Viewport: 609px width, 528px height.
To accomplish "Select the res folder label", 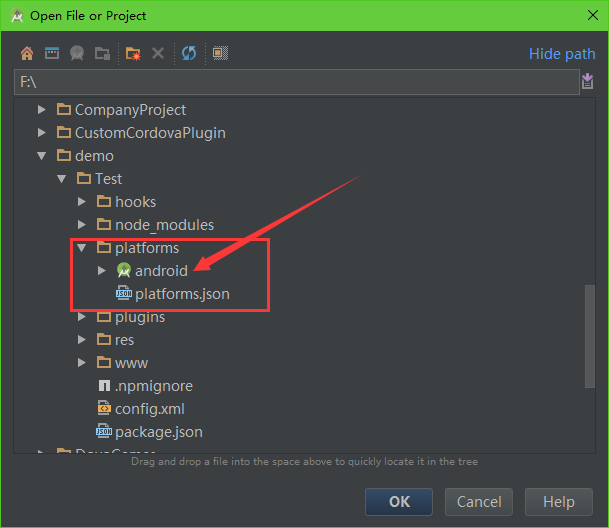I will [124, 340].
